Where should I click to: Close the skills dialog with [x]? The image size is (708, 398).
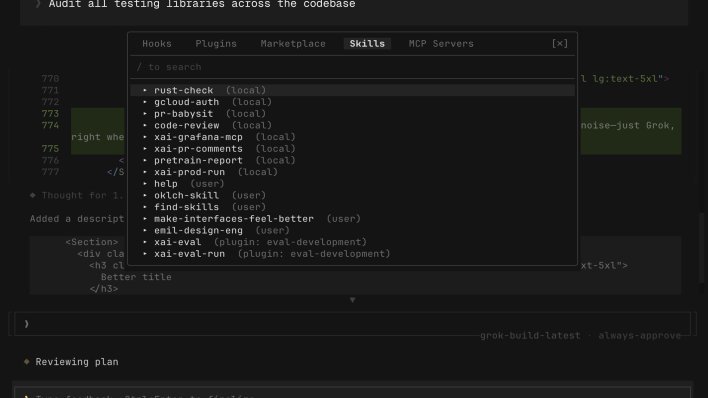coord(559,43)
